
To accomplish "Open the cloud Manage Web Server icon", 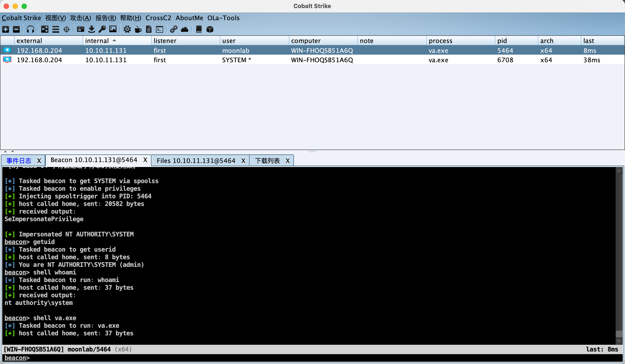I will pos(185,29).
